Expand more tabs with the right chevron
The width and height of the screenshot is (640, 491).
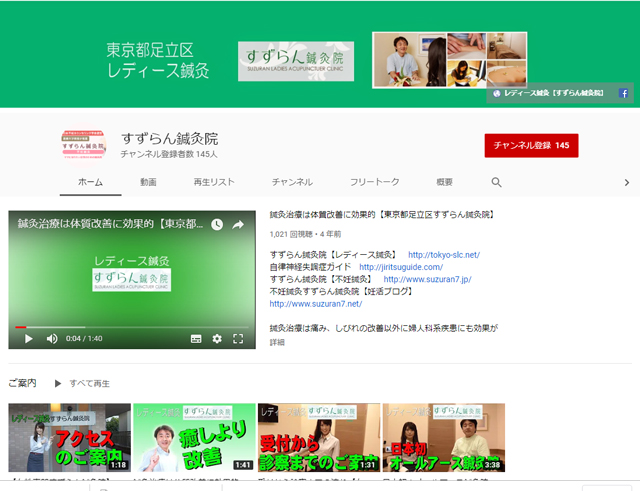coord(627,182)
